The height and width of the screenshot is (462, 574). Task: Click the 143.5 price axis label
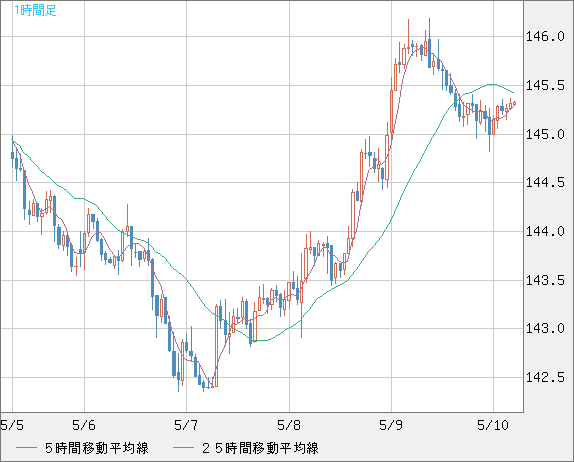tap(545, 280)
